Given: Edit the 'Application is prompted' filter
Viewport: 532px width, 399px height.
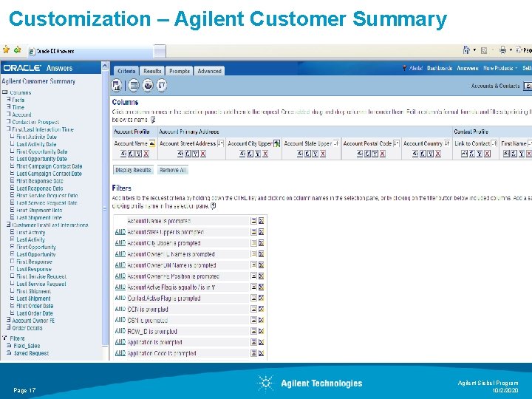Looking at the screenshot, I should pos(253,342).
